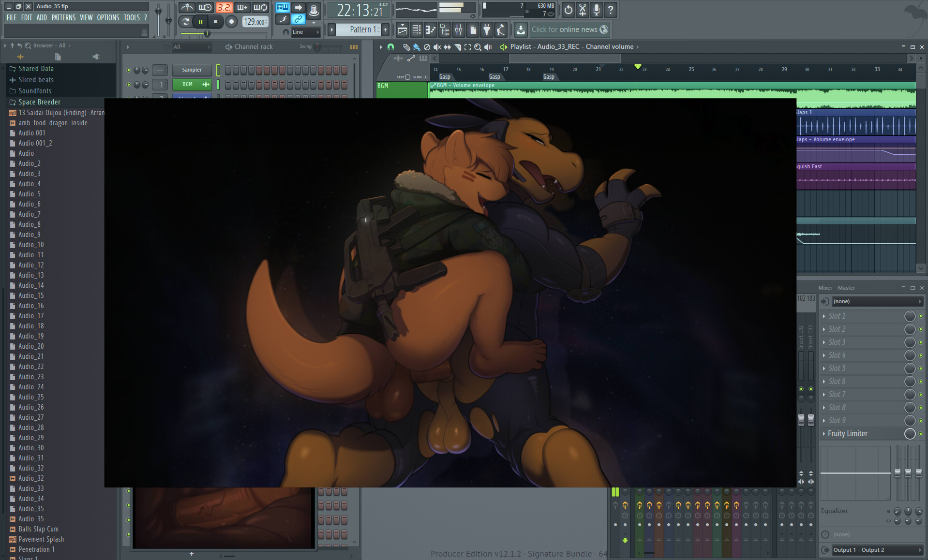928x560 pixels.
Task: Toggle wait for input before recording
Action: click(x=205, y=8)
